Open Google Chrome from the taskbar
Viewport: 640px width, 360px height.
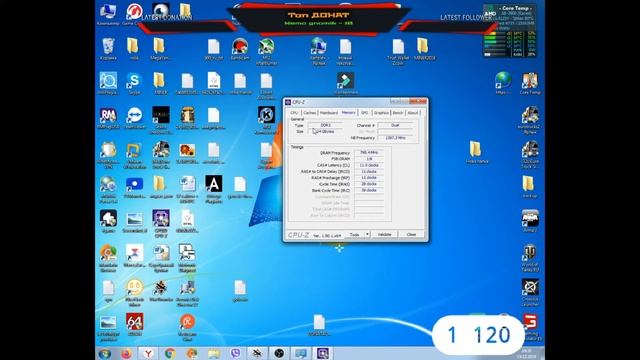170,353
